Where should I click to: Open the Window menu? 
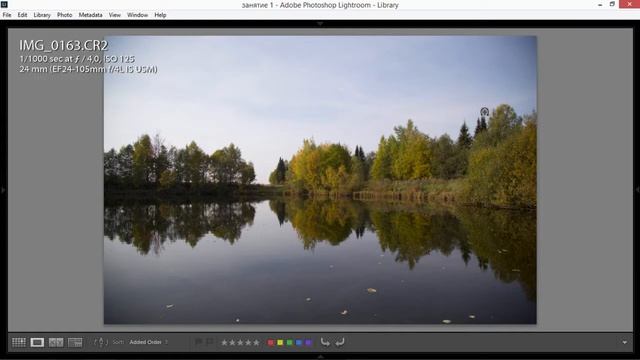(137, 15)
